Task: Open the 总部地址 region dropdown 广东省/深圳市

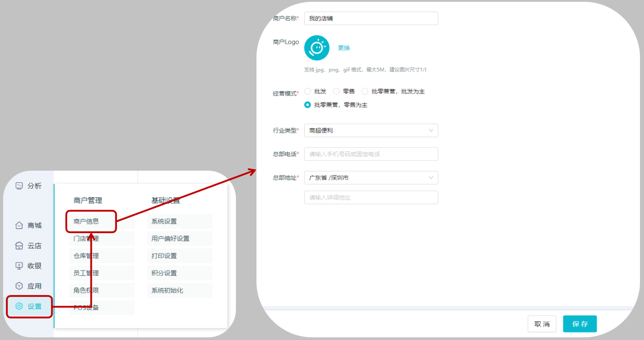Action: pos(371,178)
